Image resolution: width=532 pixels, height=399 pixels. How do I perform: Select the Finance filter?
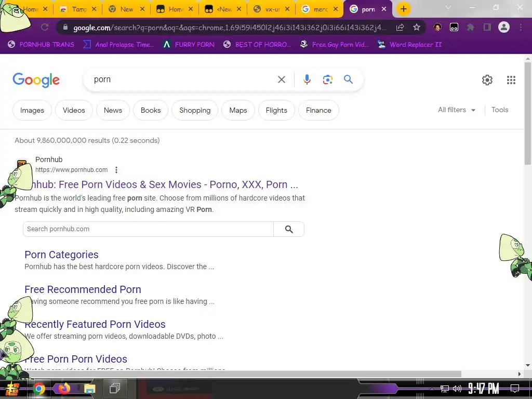click(318, 110)
